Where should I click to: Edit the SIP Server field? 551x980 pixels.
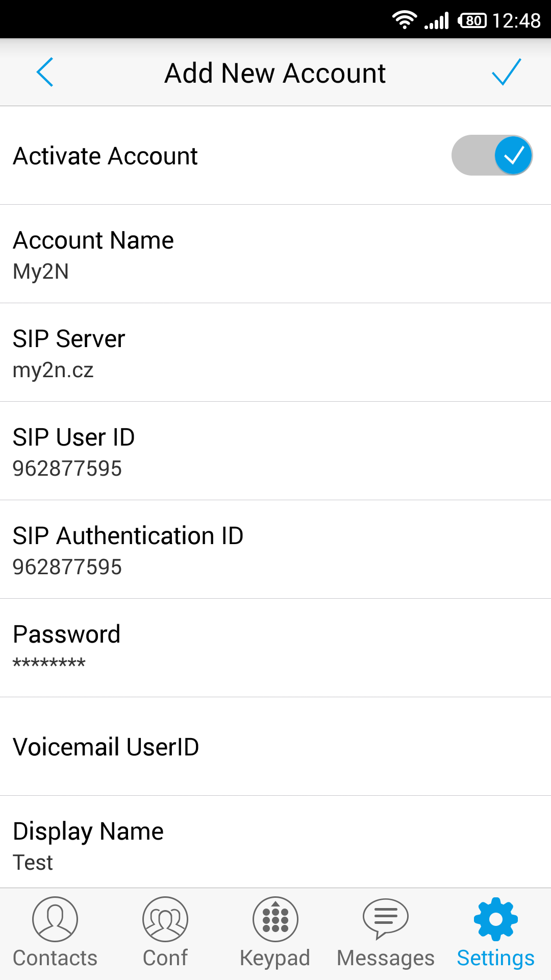(275, 353)
